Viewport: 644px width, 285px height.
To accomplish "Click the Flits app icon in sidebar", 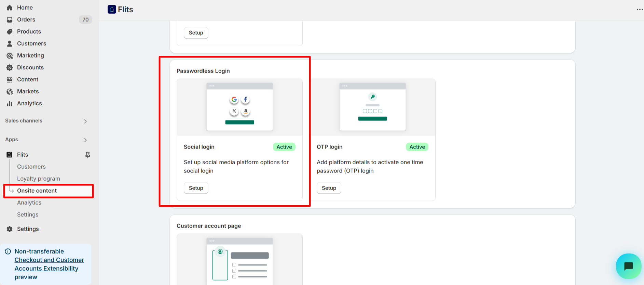I will click(10, 155).
